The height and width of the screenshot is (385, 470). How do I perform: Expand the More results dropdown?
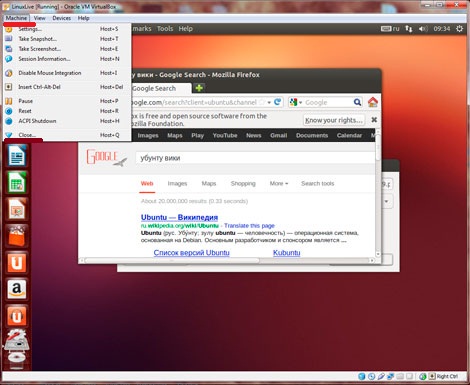point(279,183)
